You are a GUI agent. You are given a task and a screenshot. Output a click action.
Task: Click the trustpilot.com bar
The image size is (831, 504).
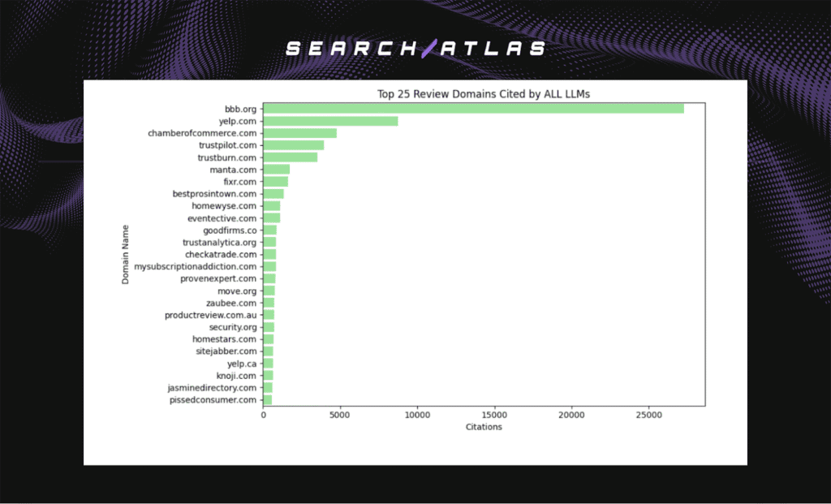click(x=292, y=145)
